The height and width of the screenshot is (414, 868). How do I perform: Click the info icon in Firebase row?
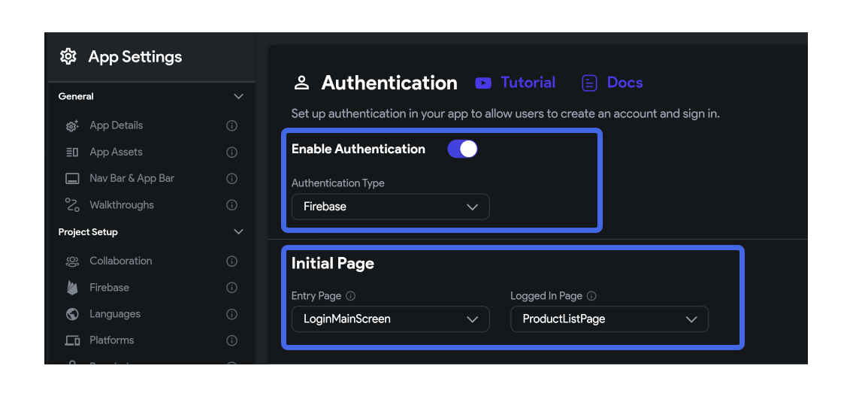tap(232, 287)
